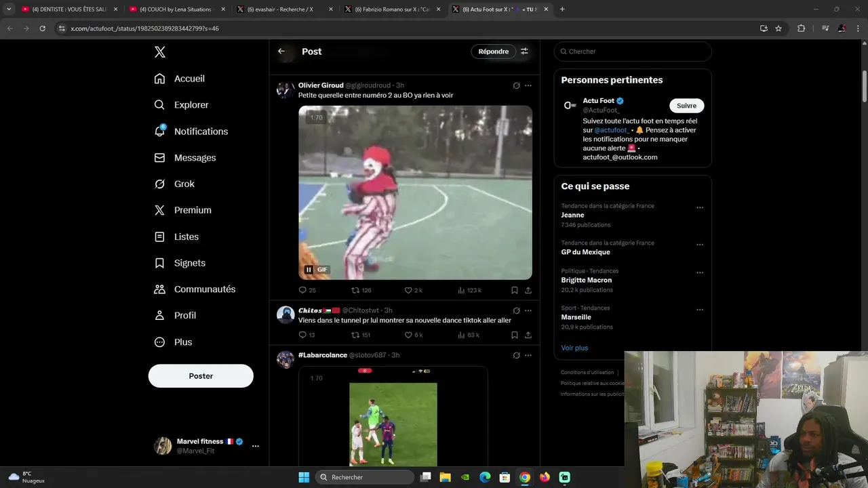Open the #Labarcolance football video
Viewport: 868px width, 488px height.
(x=393, y=416)
